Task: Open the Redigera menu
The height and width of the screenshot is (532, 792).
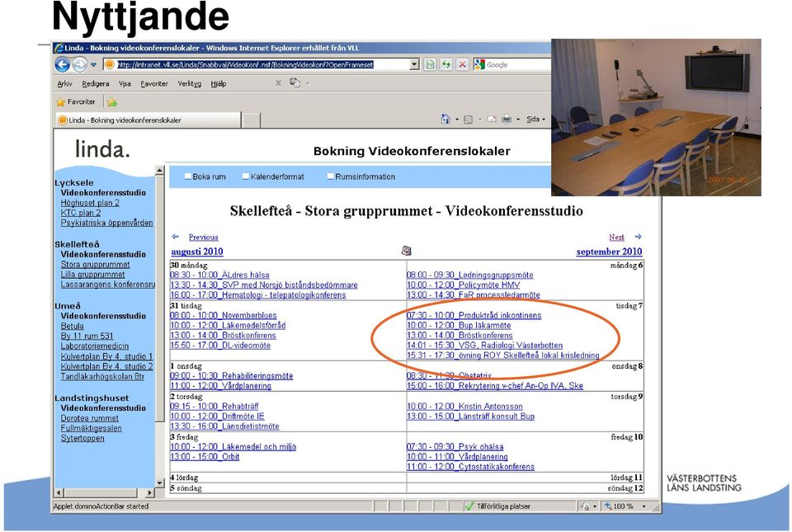Action: [x=96, y=84]
